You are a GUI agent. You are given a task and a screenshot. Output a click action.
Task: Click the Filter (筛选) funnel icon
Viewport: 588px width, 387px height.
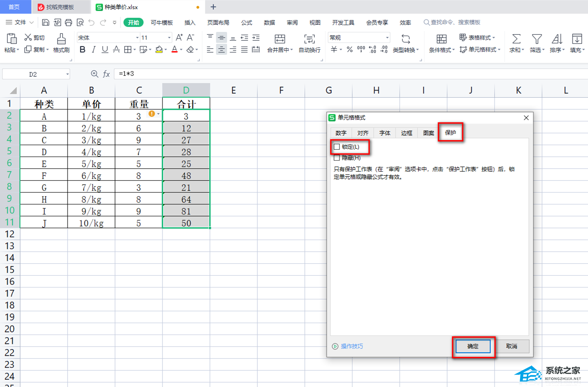click(x=537, y=39)
